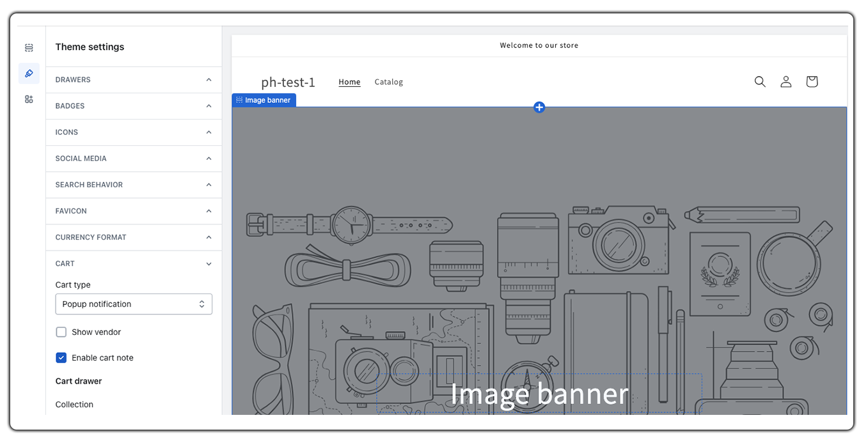Expand the Social media settings section

(134, 159)
